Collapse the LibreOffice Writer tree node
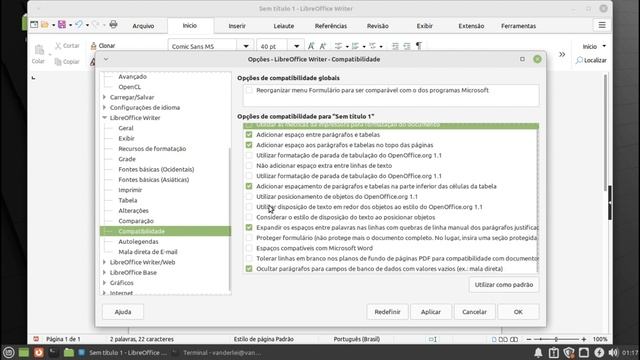 click(x=104, y=118)
